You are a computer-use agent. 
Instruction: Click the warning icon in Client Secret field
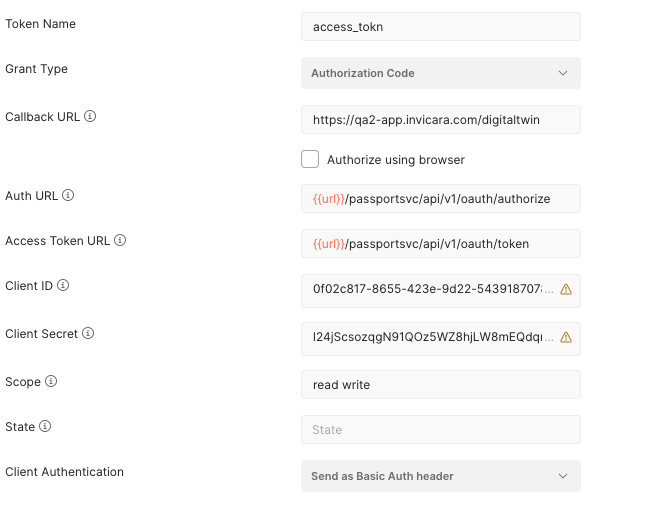[x=565, y=338]
